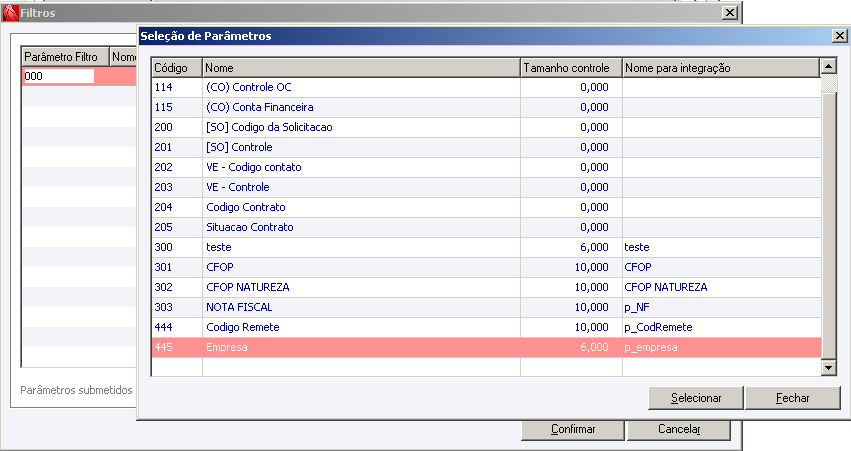Click the scrollbar down arrow
The height and width of the screenshot is (451, 851).
[x=828, y=367]
